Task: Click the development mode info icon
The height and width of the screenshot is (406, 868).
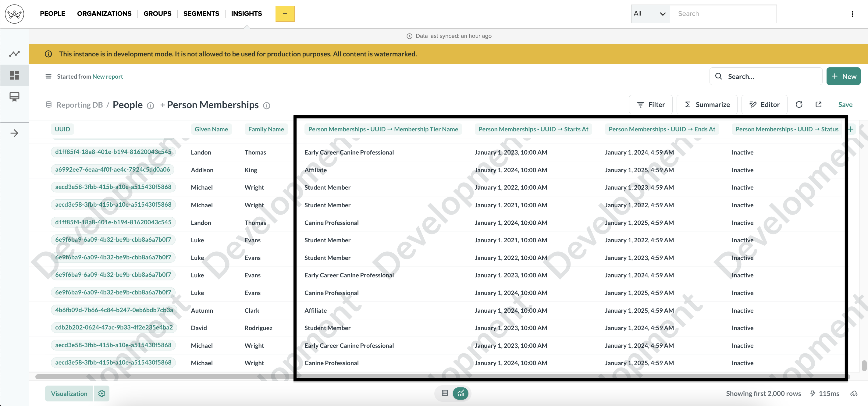Action: 48,54
